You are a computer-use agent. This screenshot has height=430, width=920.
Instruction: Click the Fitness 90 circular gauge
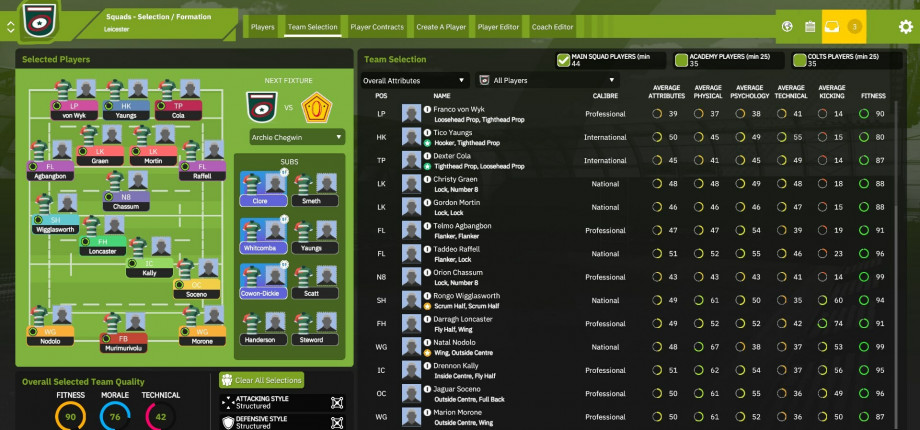[70, 417]
